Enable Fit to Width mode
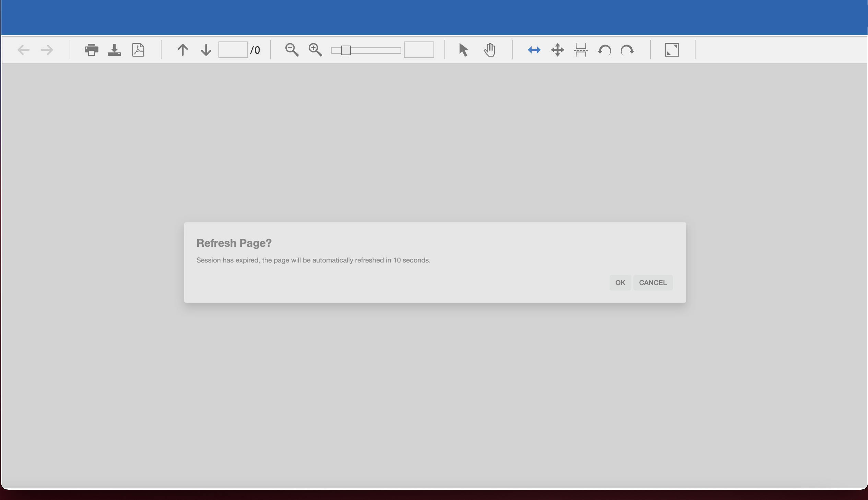Viewport: 868px width, 500px height. (x=534, y=50)
